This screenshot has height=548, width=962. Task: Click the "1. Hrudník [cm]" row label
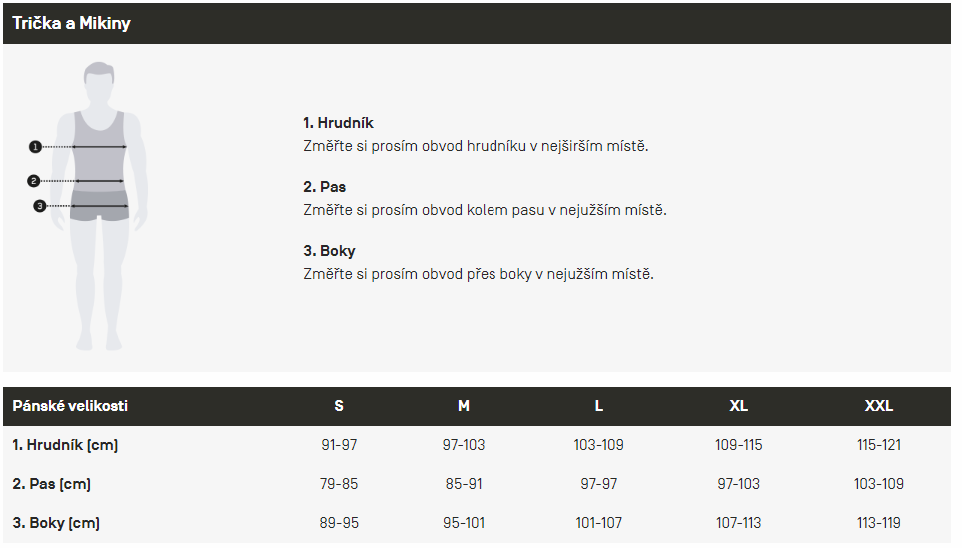coord(65,445)
